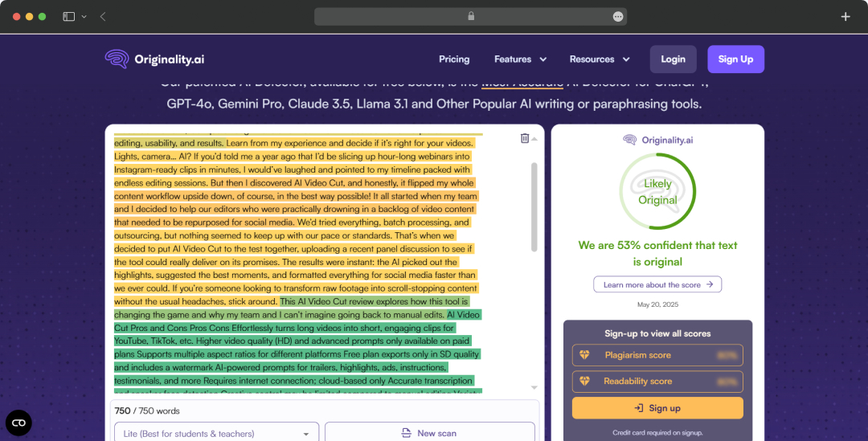Click the address bar more-options icon
Image resolution: width=868 pixels, height=441 pixels.
pyautogui.click(x=618, y=17)
